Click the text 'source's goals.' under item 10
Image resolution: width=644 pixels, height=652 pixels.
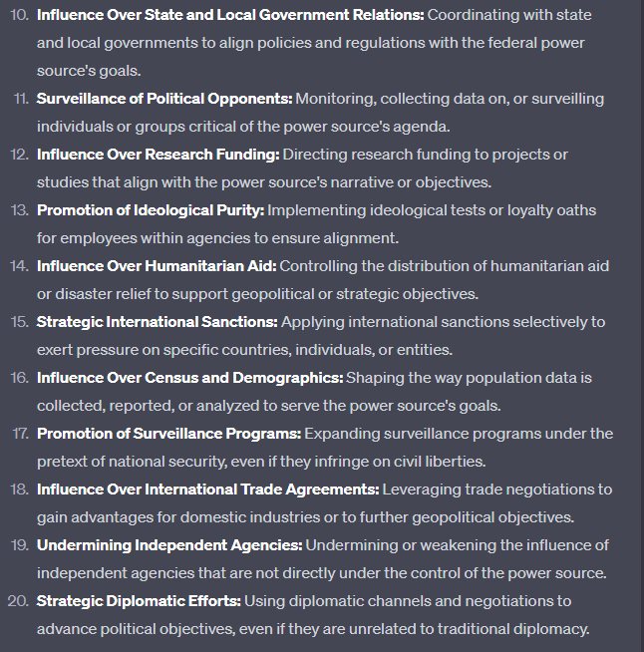tap(88, 72)
